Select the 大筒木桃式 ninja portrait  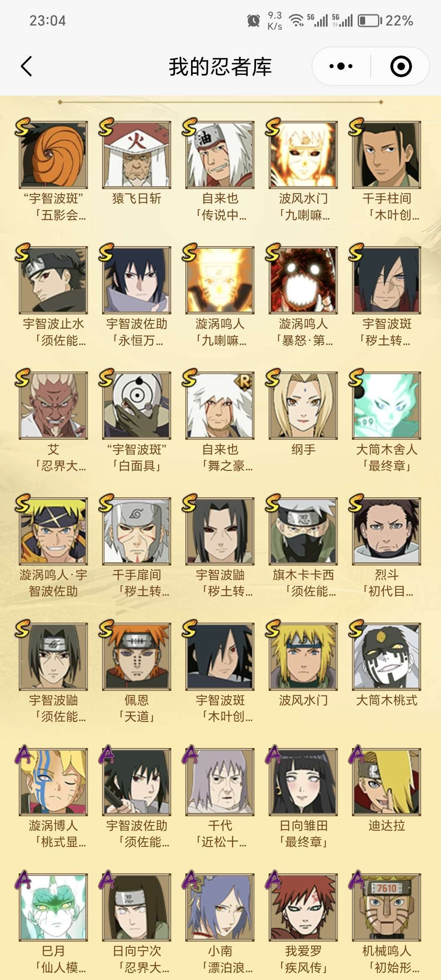pyautogui.click(x=387, y=656)
